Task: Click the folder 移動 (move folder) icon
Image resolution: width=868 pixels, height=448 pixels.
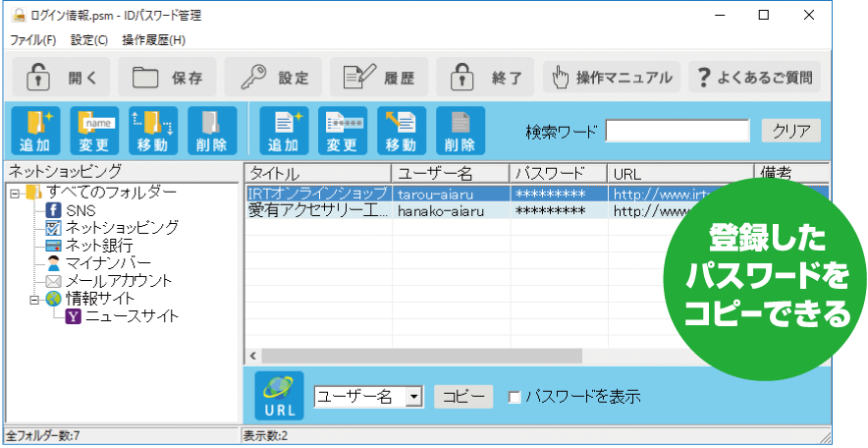Action: (x=152, y=131)
